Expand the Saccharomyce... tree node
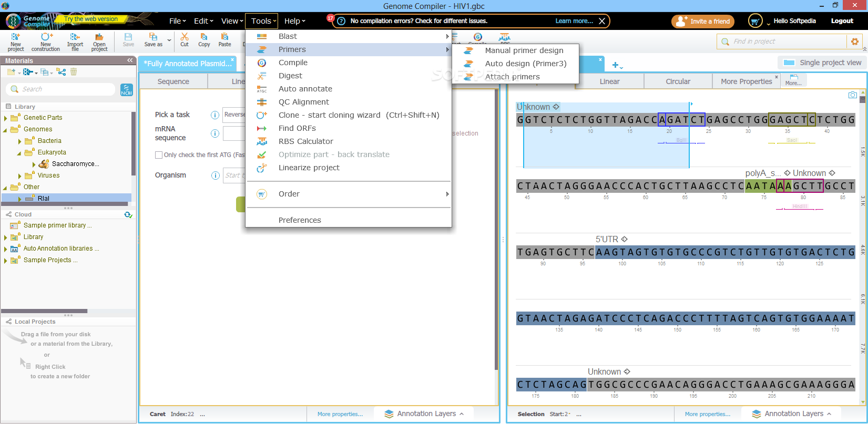 coord(34,164)
